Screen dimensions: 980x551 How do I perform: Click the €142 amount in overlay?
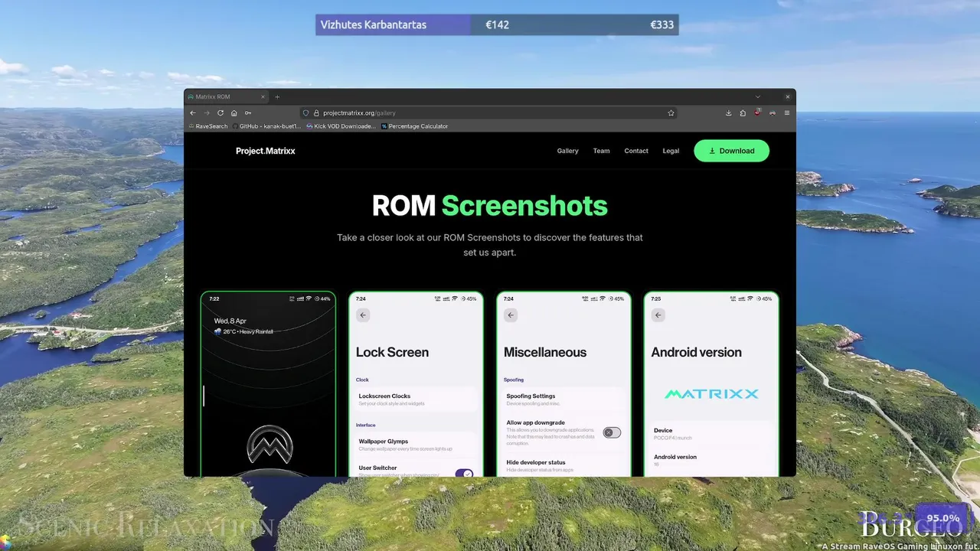click(497, 24)
